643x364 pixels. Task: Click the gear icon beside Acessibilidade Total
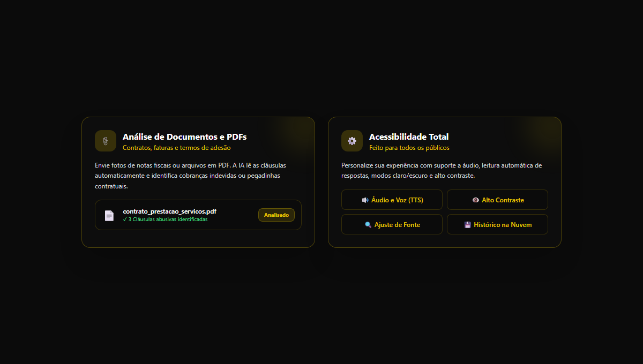pyautogui.click(x=352, y=141)
